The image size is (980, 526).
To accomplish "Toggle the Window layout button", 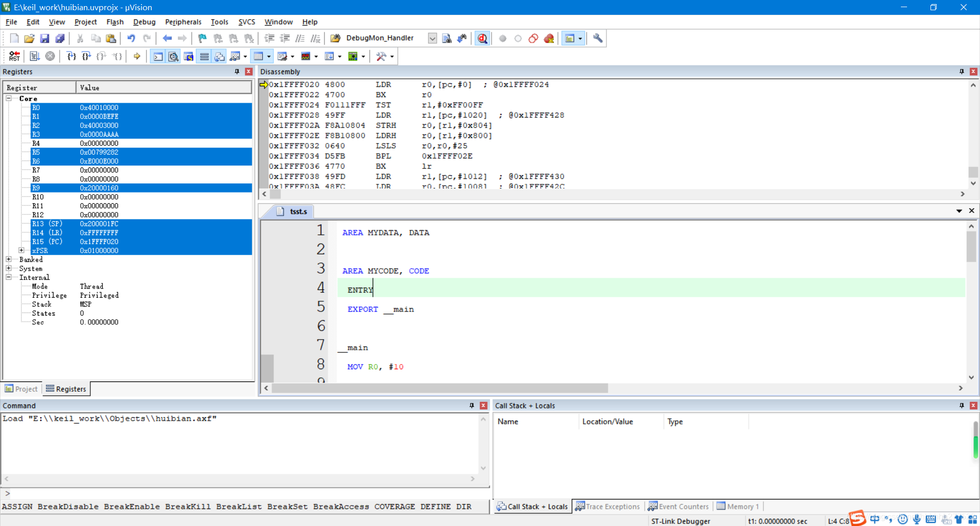I will 570,38.
